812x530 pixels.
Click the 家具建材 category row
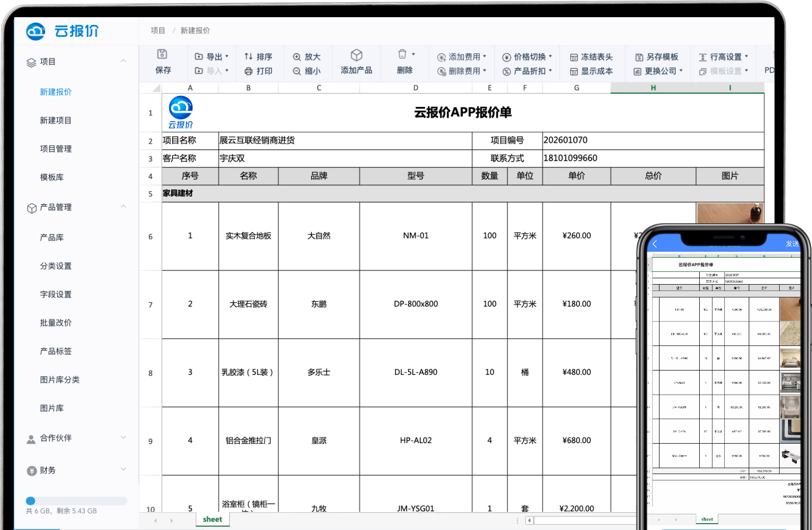click(463, 193)
